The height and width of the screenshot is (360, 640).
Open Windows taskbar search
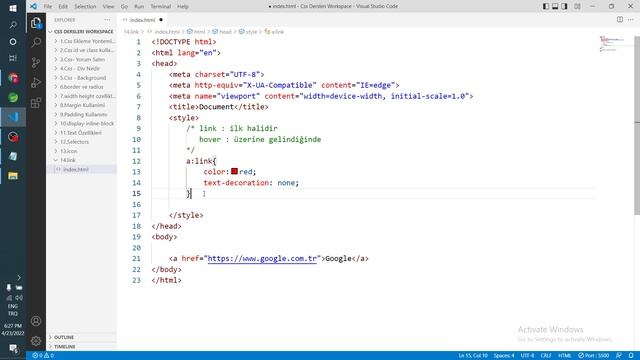coord(13,25)
